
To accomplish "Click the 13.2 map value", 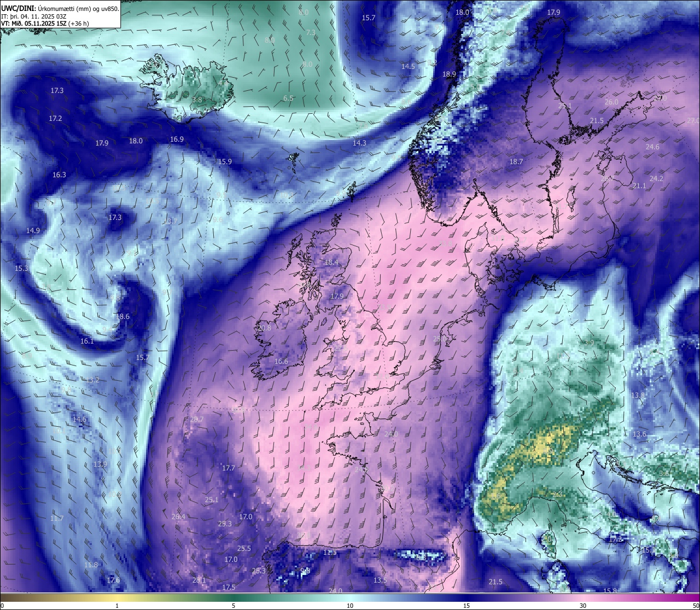I will tap(93, 380).
